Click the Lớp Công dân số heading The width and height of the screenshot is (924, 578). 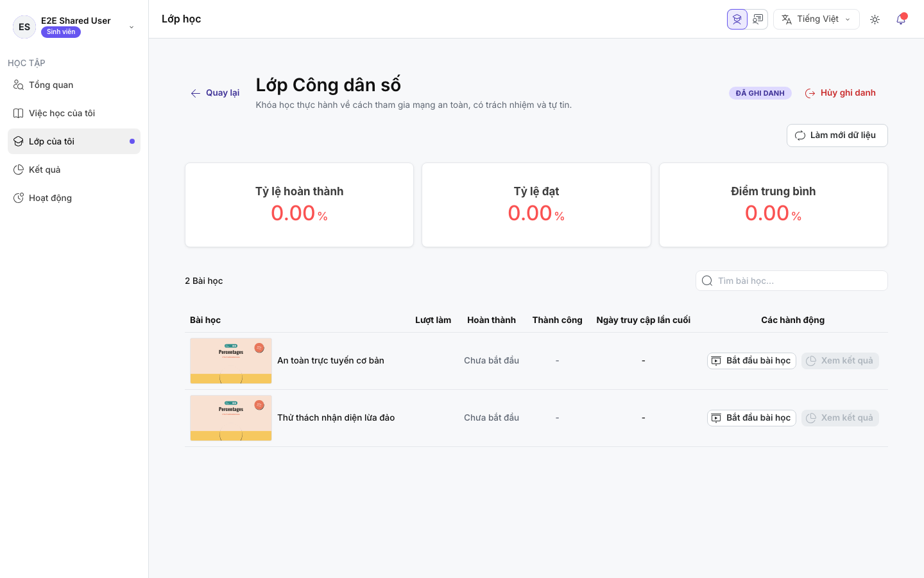329,85
